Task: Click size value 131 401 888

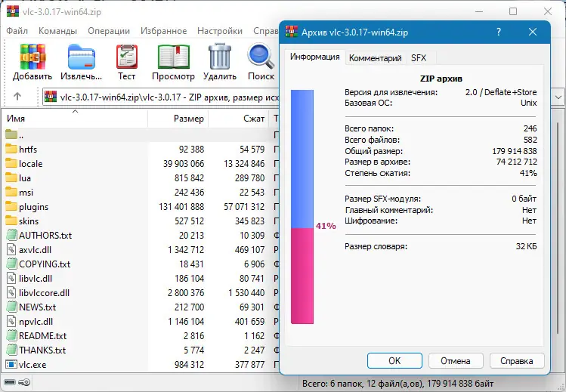Action: [181, 207]
